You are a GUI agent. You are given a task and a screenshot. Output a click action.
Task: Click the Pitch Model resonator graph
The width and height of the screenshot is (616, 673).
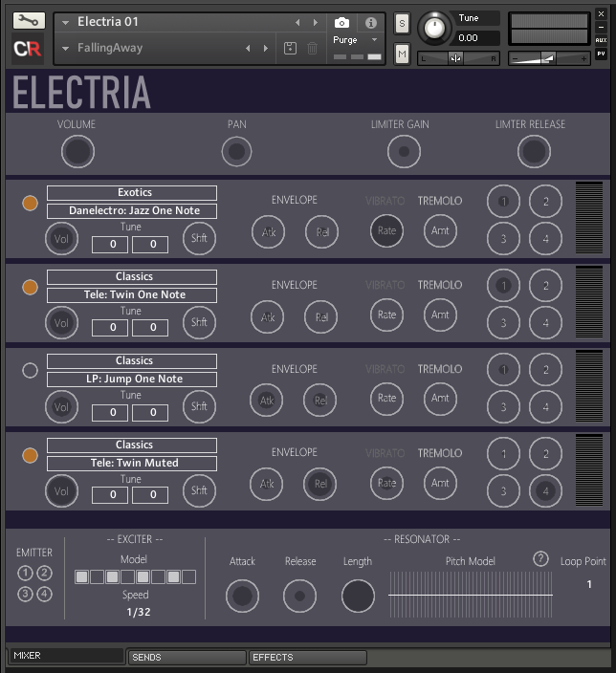tap(471, 595)
